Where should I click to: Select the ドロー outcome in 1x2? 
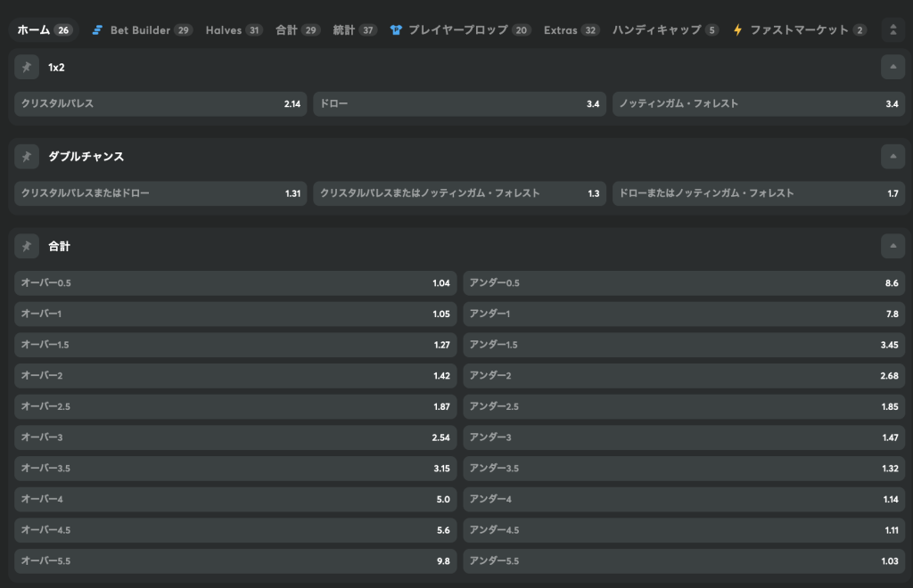point(459,104)
